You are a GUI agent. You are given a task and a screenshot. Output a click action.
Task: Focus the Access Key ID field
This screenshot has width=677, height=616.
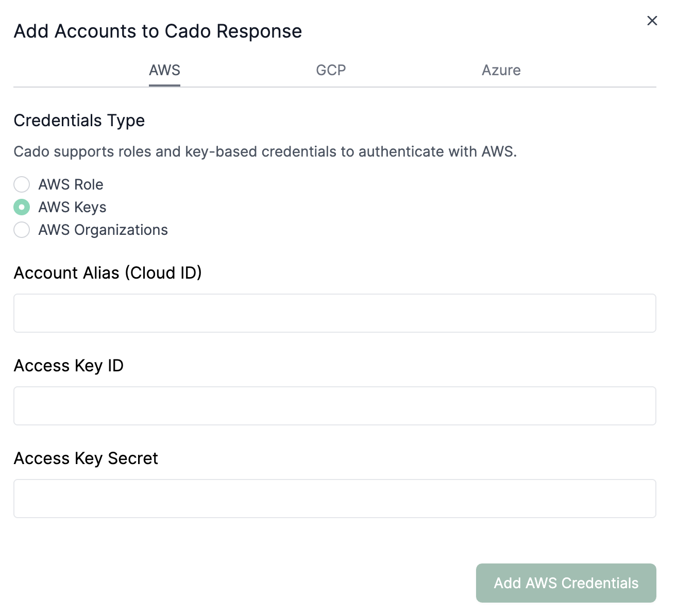(335, 406)
